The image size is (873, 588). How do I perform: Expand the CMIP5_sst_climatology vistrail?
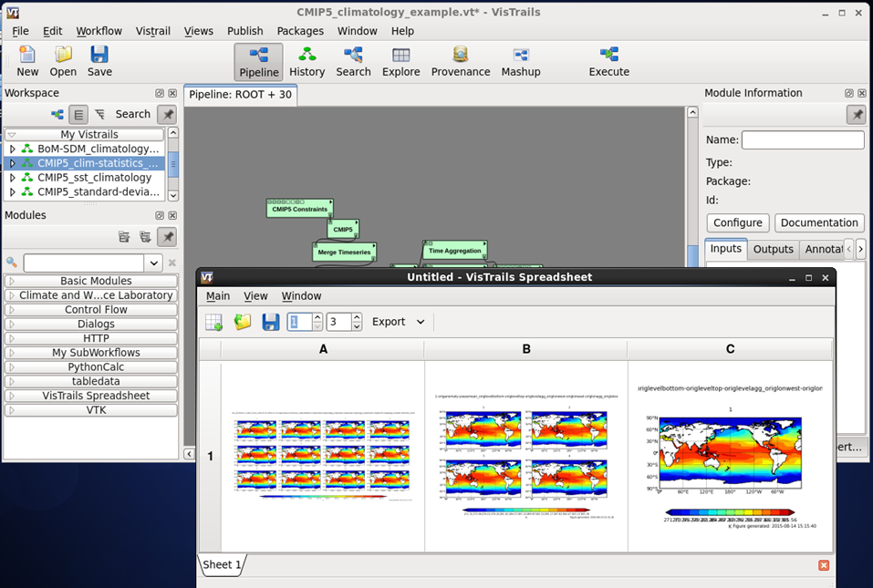point(13,178)
